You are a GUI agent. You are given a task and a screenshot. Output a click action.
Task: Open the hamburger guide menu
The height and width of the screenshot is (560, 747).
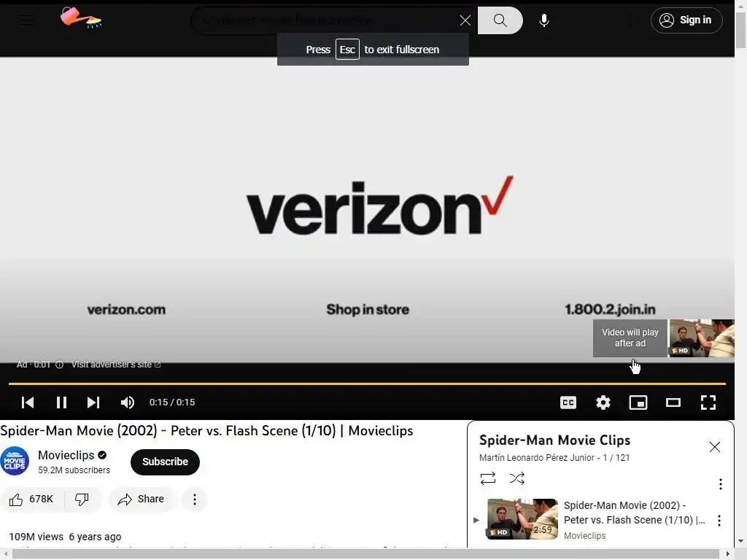(x=27, y=20)
